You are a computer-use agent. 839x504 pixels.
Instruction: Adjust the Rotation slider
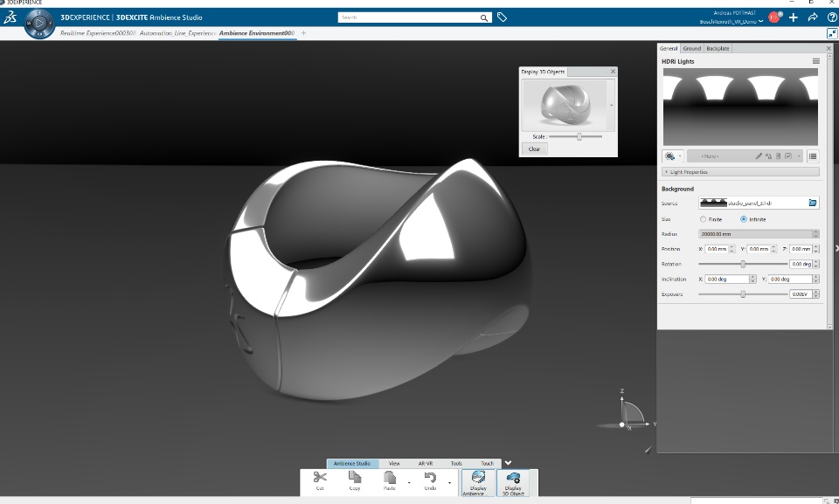pyautogui.click(x=743, y=264)
